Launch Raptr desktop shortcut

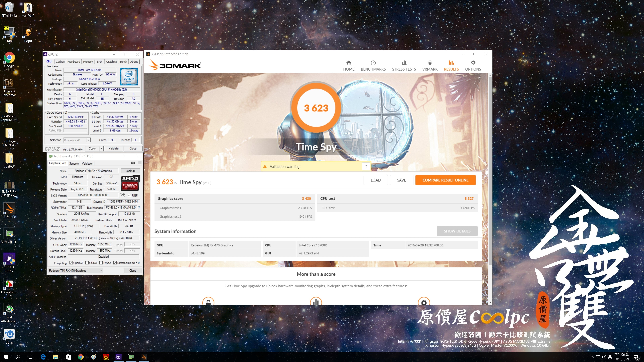(28, 35)
